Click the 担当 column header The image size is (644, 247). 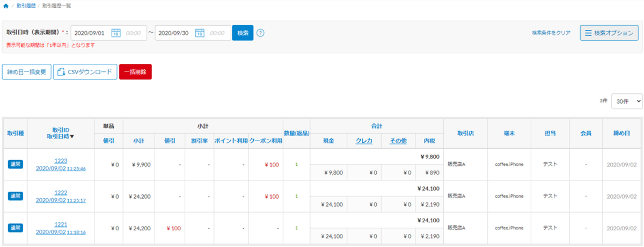[x=550, y=133]
